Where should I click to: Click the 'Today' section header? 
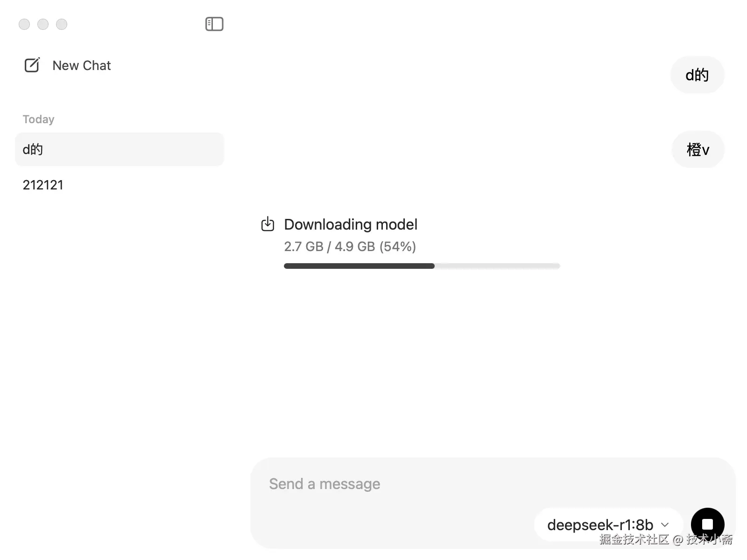coord(38,119)
